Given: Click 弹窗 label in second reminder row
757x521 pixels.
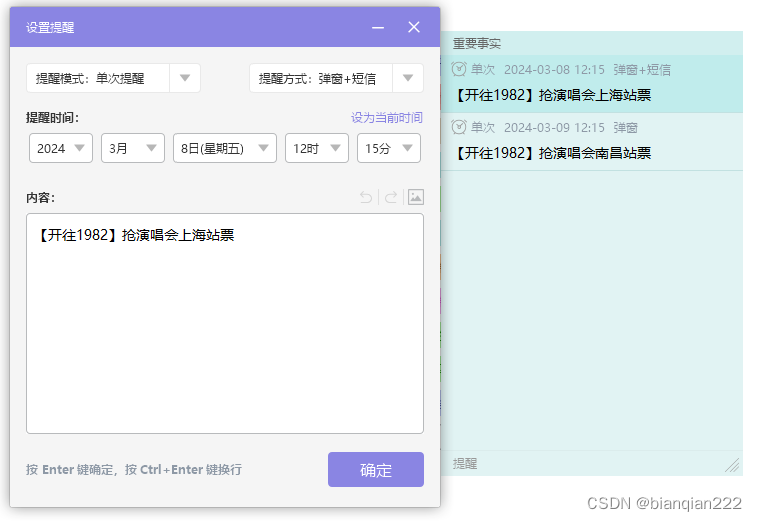Looking at the screenshot, I should (626, 127).
